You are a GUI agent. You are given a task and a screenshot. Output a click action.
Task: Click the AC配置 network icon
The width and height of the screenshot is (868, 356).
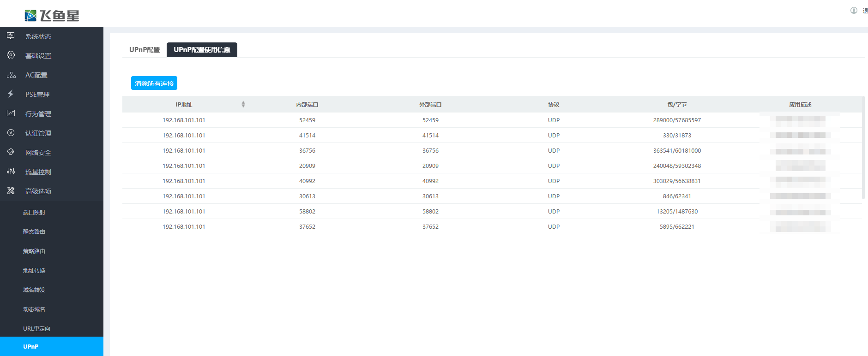pos(11,75)
